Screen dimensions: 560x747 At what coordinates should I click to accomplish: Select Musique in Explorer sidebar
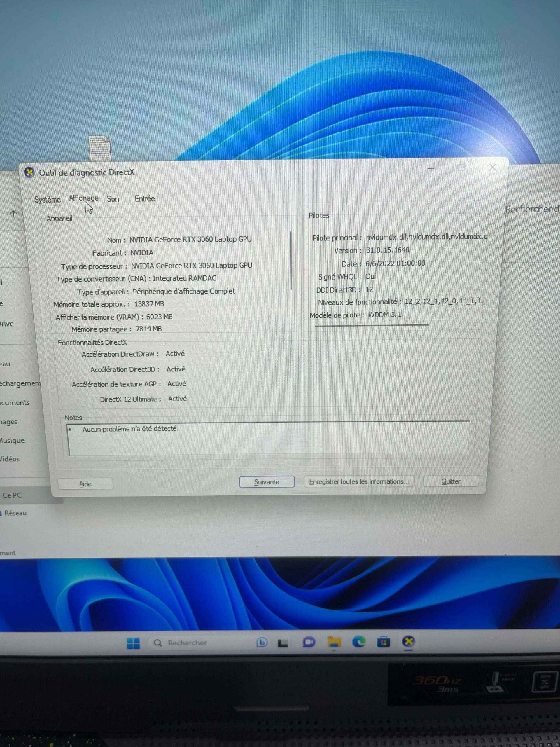point(12,440)
